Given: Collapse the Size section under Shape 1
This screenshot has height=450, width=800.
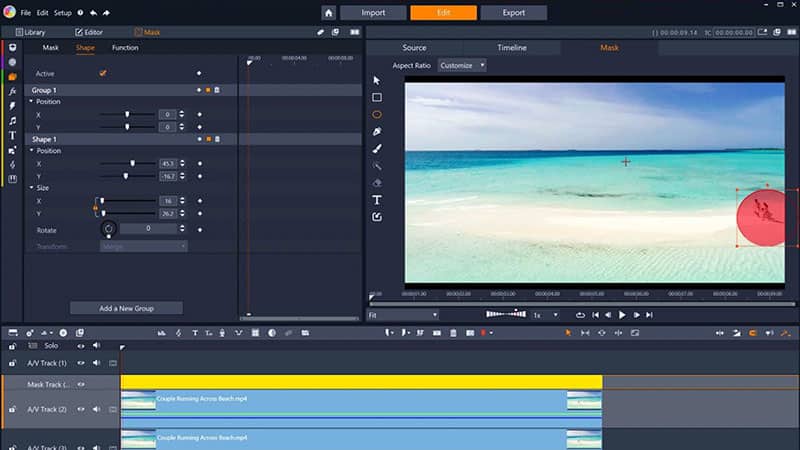Looking at the screenshot, I should click(x=31, y=187).
